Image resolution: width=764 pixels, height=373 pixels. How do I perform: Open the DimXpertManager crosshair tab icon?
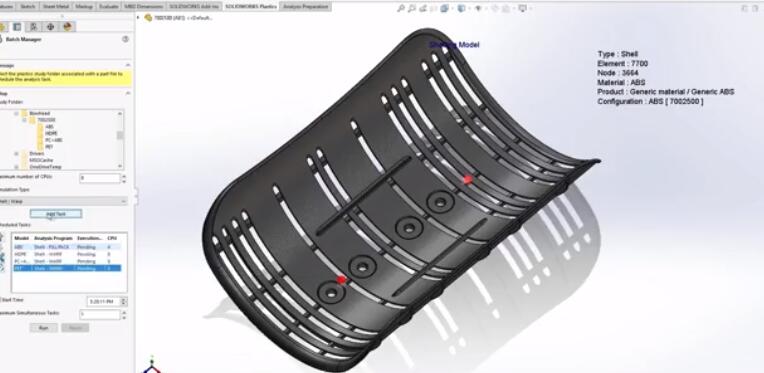click(x=50, y=27)
